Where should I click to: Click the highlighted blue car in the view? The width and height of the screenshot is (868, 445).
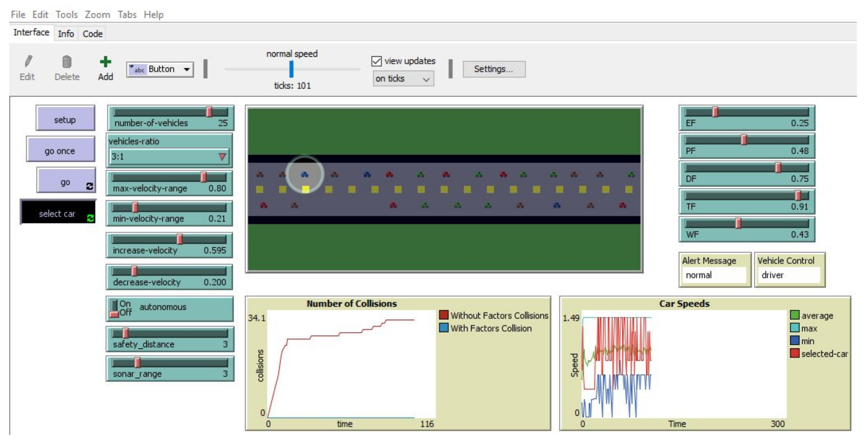[305, 175]
